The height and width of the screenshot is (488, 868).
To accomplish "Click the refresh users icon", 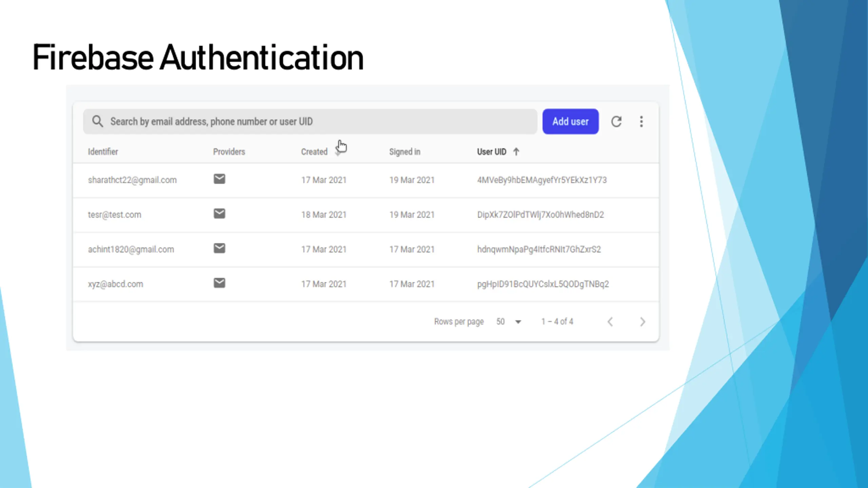I will click(x=616, y=121).
